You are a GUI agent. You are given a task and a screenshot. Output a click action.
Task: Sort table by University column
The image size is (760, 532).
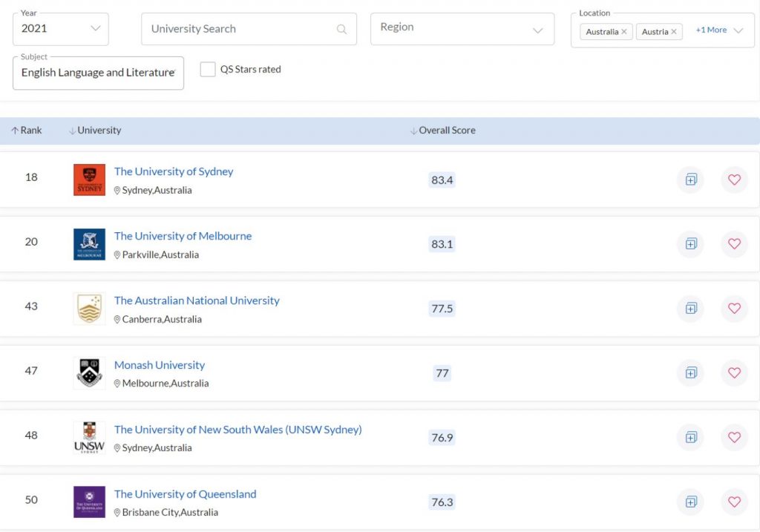pos(95,131)
